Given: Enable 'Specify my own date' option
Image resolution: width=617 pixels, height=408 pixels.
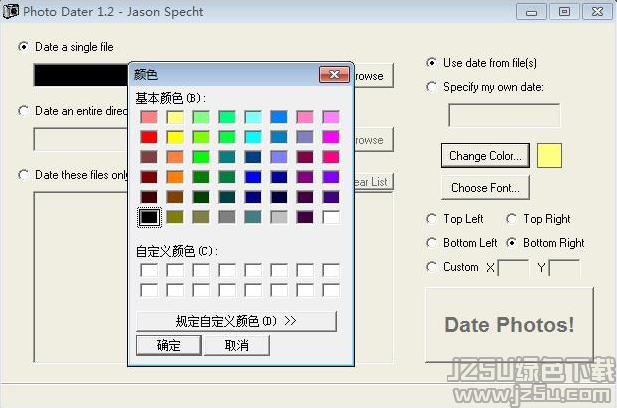Looking at the screenshot, I should 432,87.
